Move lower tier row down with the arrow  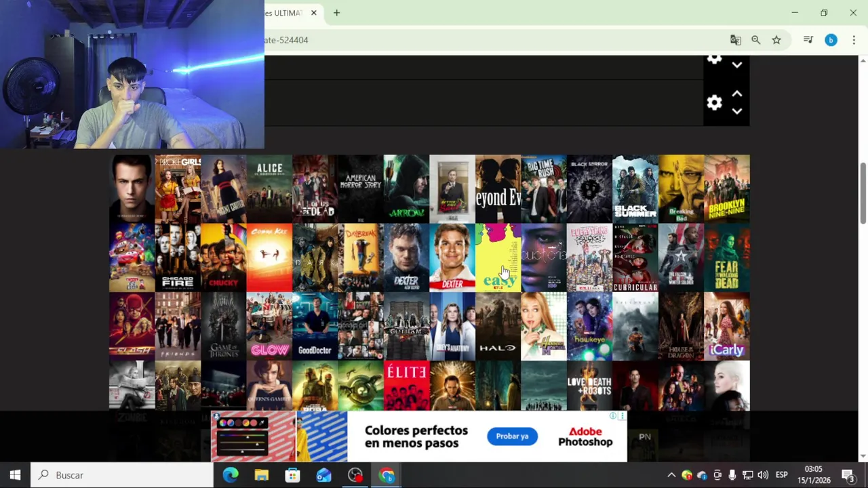(737, 111)
